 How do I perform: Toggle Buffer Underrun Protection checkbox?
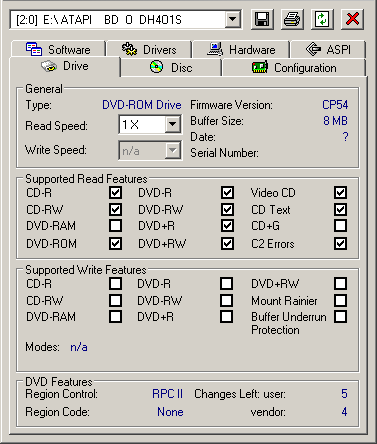click(x=340, y=316)
